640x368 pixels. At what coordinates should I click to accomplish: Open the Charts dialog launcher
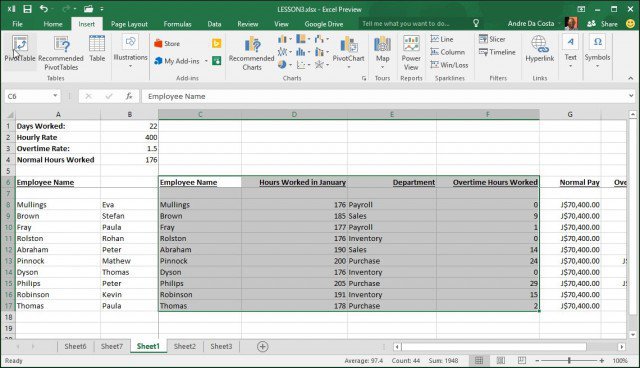click(364, 78)
